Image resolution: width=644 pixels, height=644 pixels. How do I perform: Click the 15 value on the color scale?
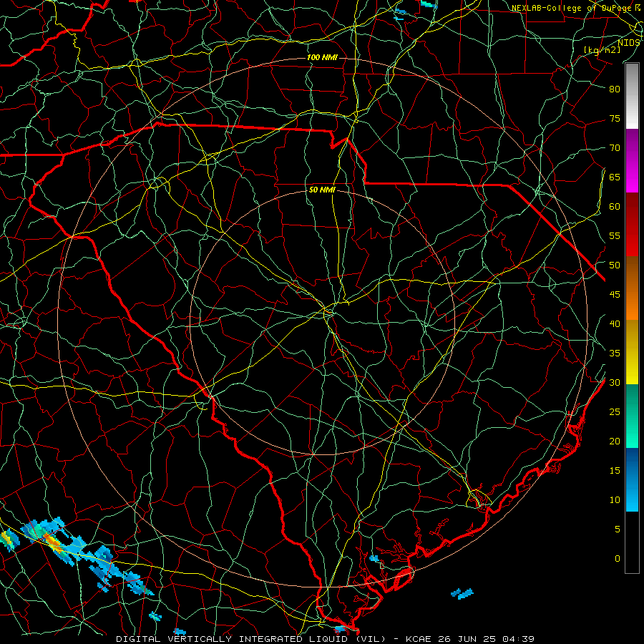click(615, 471)
